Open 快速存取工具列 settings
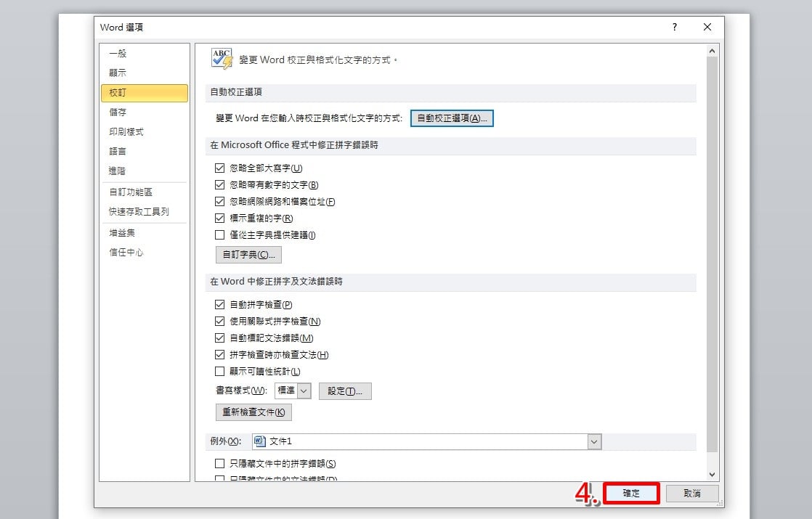The width and height of the screenshot is (812, 519). pyautogui.click(x=145, y=212)
